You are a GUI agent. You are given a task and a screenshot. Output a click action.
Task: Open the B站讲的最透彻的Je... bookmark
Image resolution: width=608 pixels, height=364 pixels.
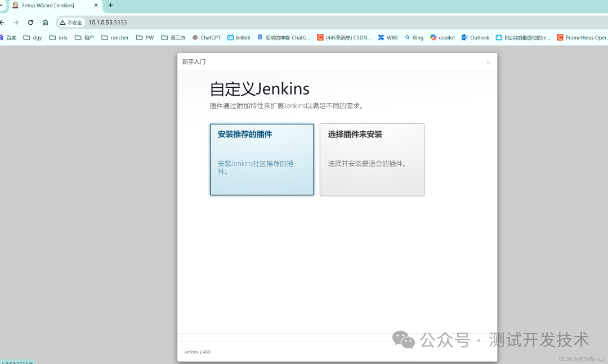[523, 38]
